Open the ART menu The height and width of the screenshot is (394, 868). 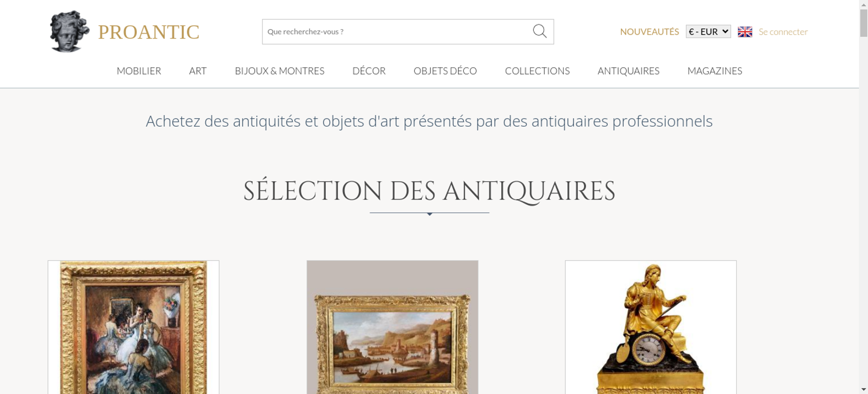pos(198,71)
